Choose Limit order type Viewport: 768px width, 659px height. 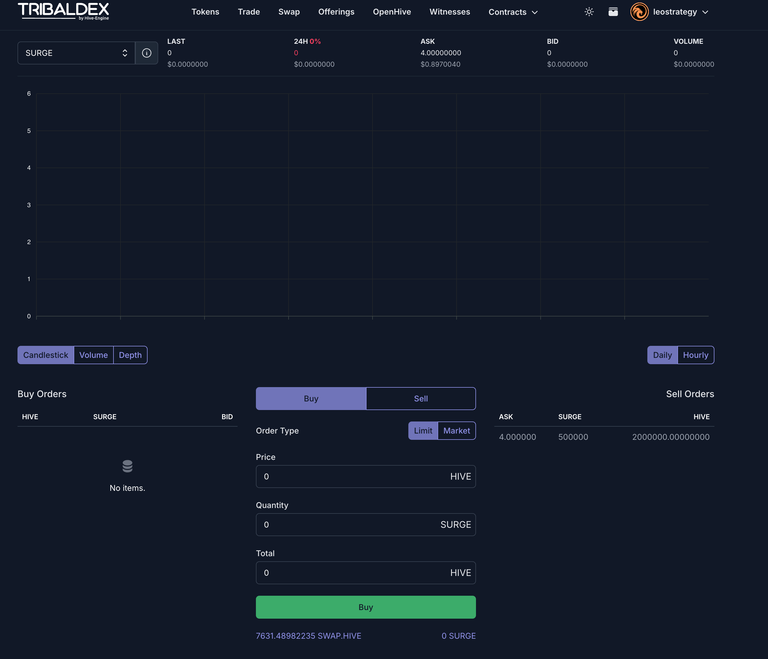(x=423, y=431)
